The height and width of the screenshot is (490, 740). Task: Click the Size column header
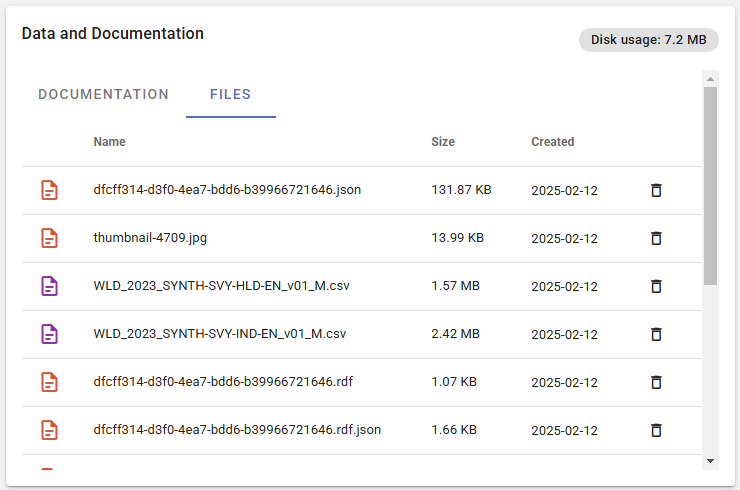pos(443,142)
